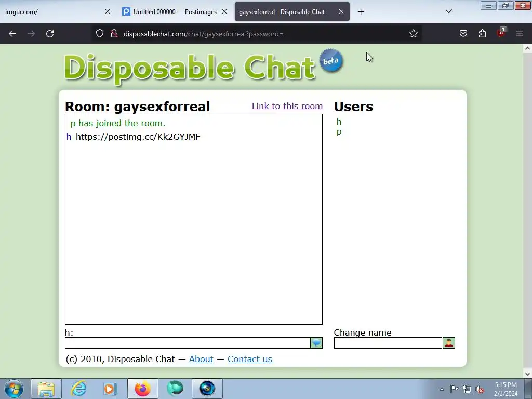Click the Users heading
Viewport: 532px width, 399px height.
pos(353,107)
